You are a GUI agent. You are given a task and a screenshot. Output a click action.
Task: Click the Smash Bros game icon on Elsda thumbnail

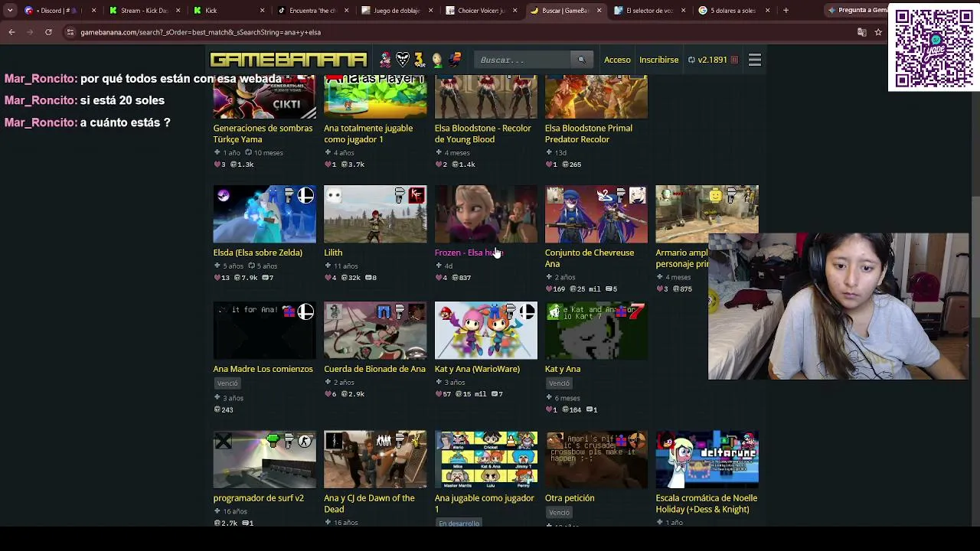[x=305, y=196]
